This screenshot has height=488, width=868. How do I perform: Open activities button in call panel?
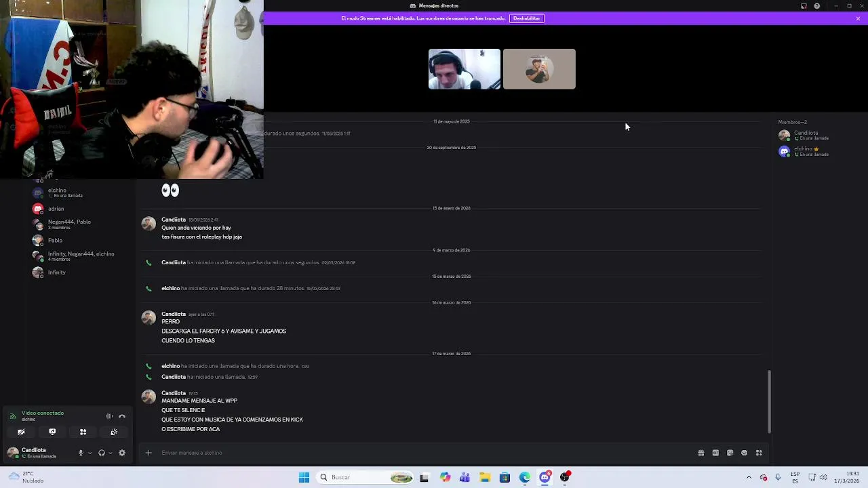click(83, 432)
